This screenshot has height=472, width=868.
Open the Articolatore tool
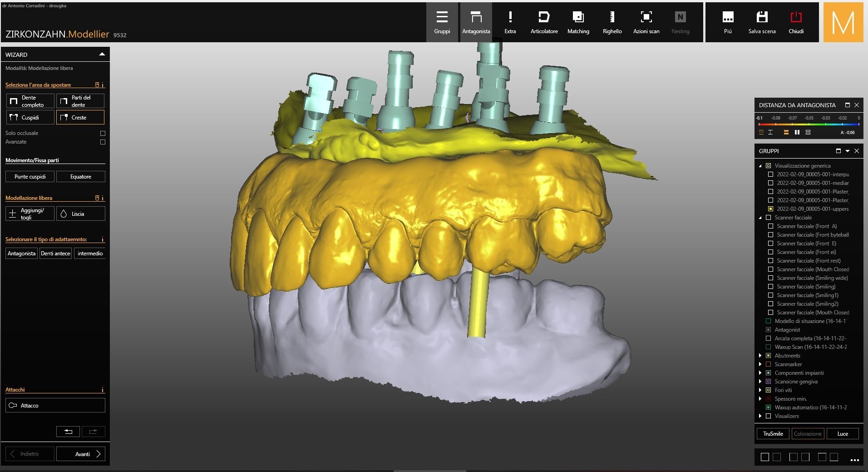tap(544, 22)
